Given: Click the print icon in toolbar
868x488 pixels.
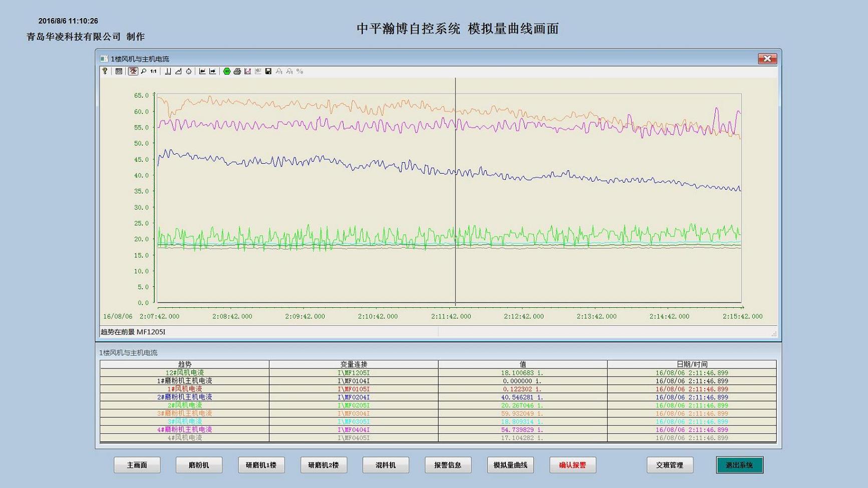Looking at the screenshot, I should click(237, 72).
